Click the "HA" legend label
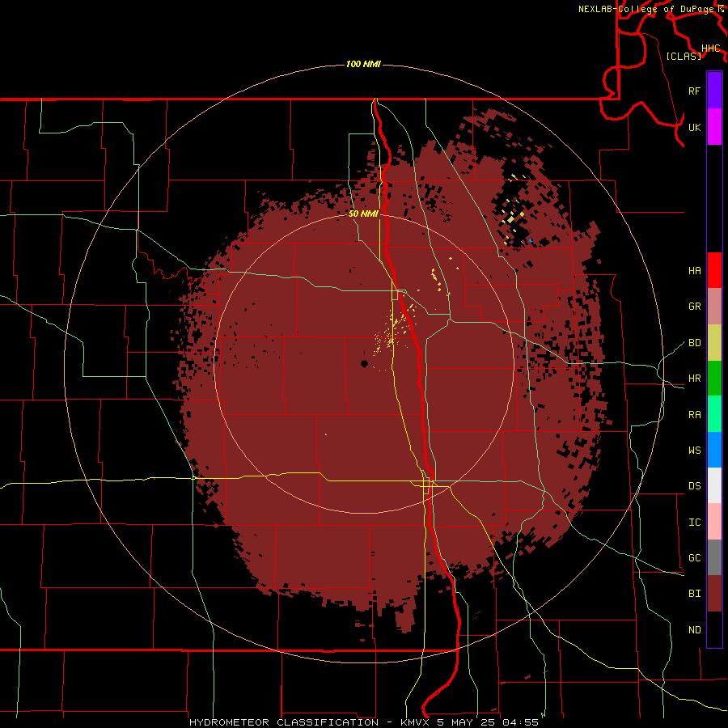Image resolution: width=728 pixels, height=728 pixels. pos(694,271)
